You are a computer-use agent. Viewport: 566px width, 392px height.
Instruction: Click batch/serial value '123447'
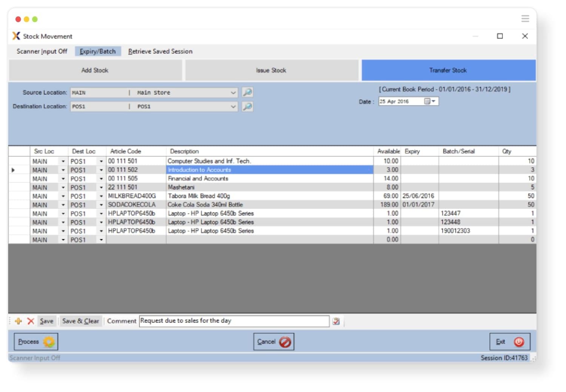[468, 214]
